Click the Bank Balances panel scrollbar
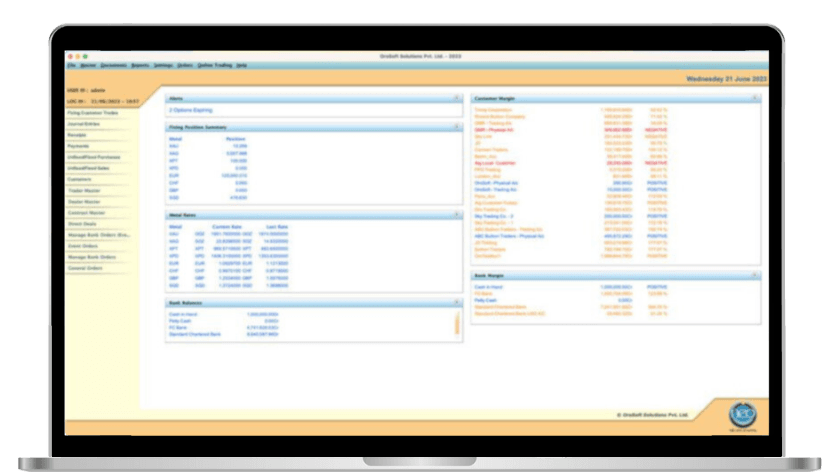Image resolution: width=840 pixels, height=472 pixels. (457, 323)
